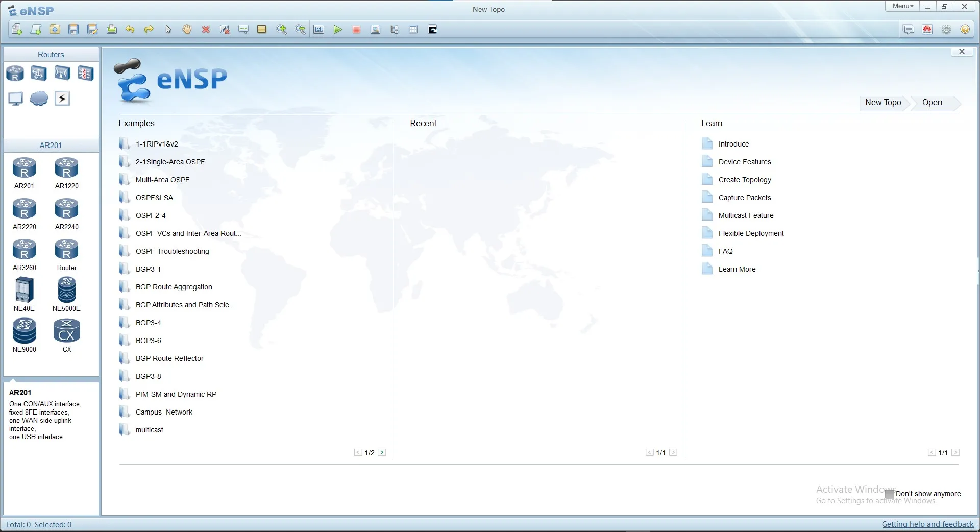Screen dimensions: 980x532
Task: Click the Save topology disk icon
Action: pos(73,29)
